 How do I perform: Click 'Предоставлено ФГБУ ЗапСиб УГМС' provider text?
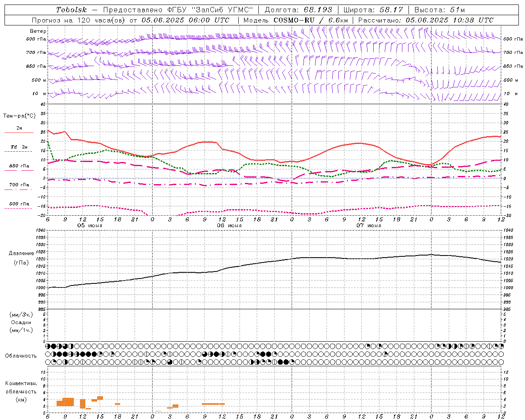point(178,10)
